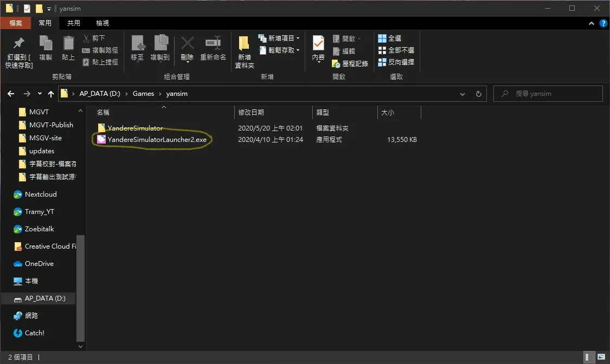Open the Properties (內容) checkmark icon
This screenshot has height=364, width=610.
pos(318,43)
